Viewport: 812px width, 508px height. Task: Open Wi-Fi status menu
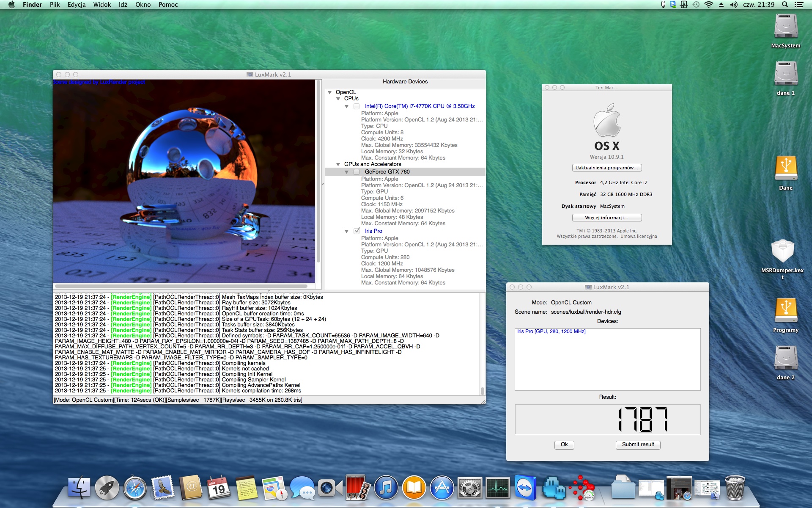(x=708, y=5)
